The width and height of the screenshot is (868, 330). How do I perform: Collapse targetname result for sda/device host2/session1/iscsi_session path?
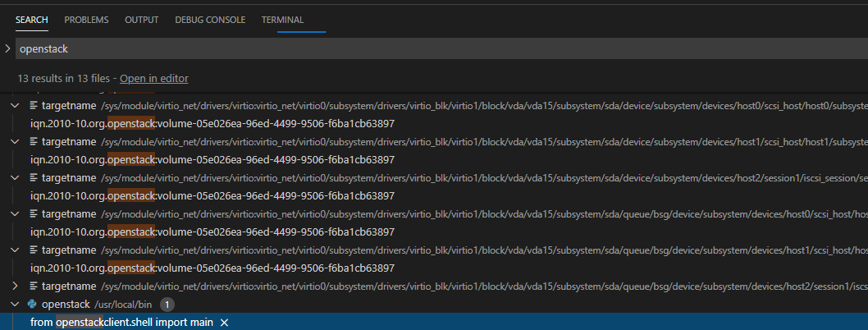coord(15,178)
